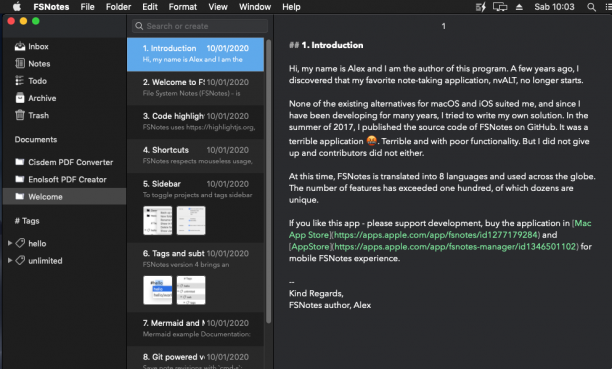Select the Trash label in sidebar
The height and width of the screenshot is (369, 612).
[39, 115]
